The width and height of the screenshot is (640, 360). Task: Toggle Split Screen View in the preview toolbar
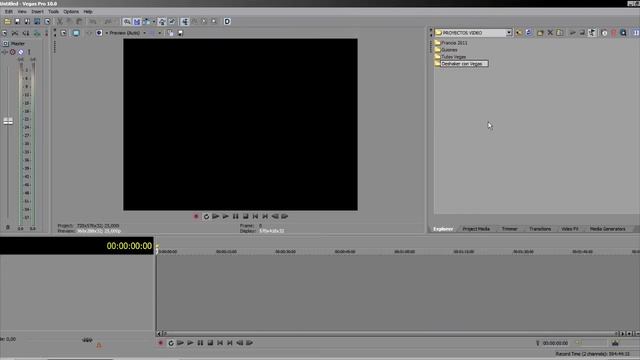99,33
